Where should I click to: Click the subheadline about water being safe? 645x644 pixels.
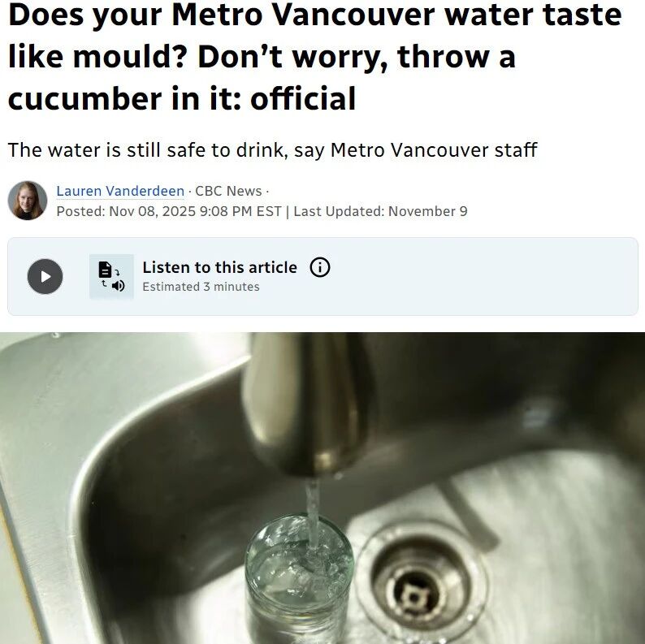(x=272, y=149)
